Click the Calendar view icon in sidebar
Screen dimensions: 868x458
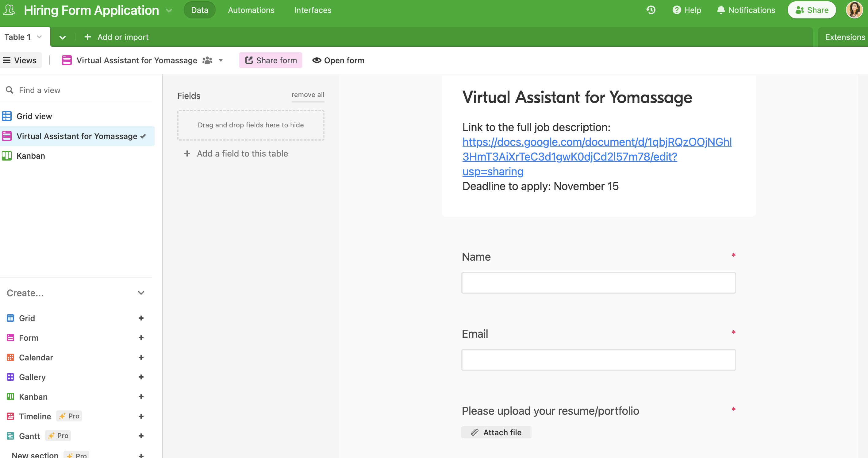[x=10, y=357]
